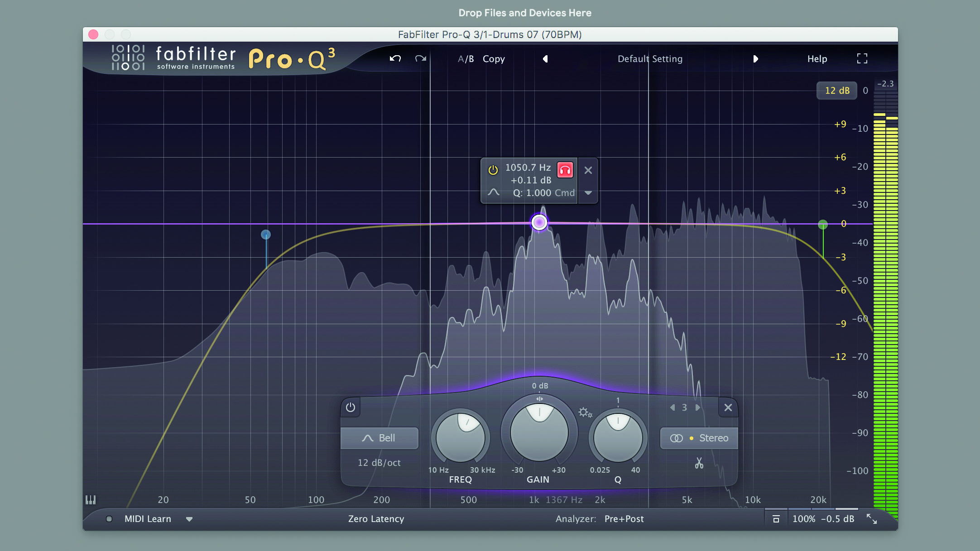Open the MIDI Learn dropdown arrow
Viewport: 980px width, 551px height.
[x=189, y=519]
